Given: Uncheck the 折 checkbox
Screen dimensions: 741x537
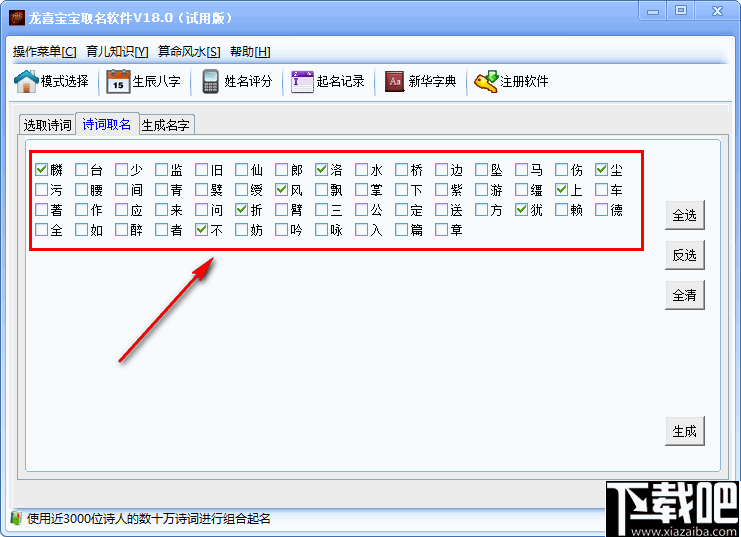Looking at the screenshot, I should 241,209.
